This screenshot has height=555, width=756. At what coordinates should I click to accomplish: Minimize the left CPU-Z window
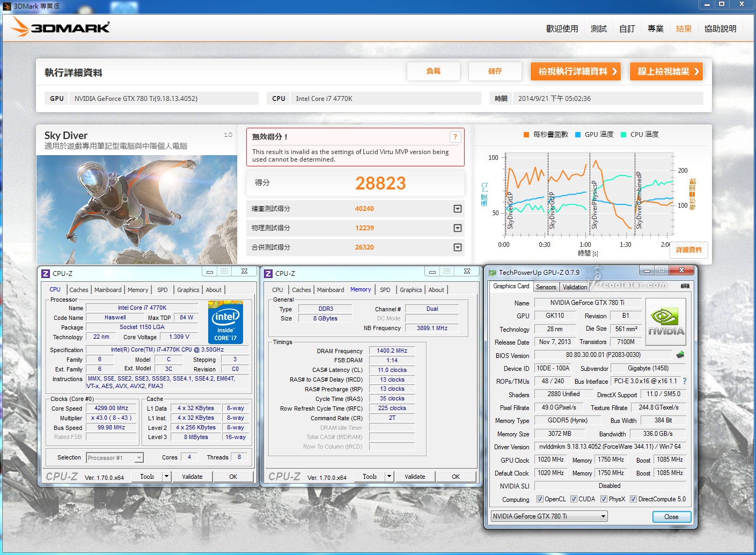pyautogui.click(x=210, y=272)
